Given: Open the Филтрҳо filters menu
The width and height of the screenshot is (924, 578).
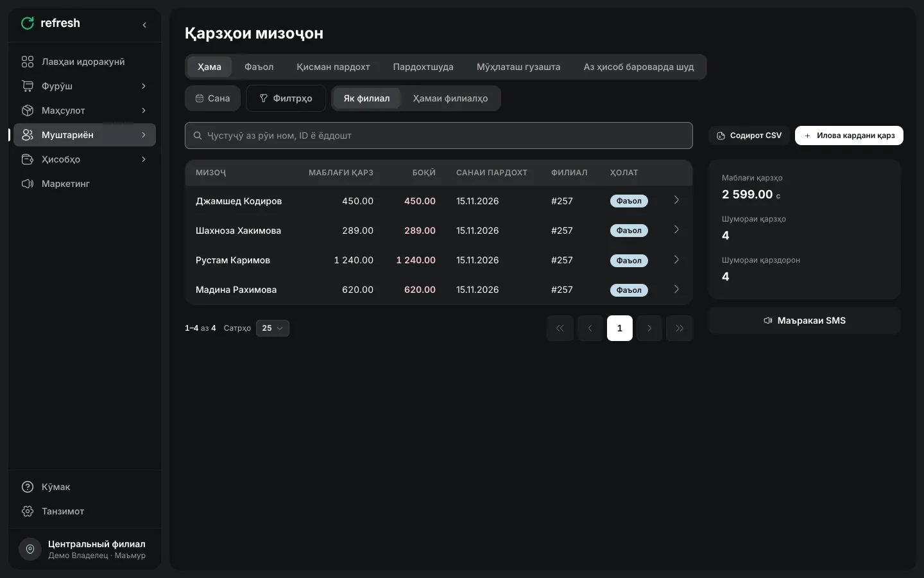Looking at the screenshot, I should (x=286, y=98).
